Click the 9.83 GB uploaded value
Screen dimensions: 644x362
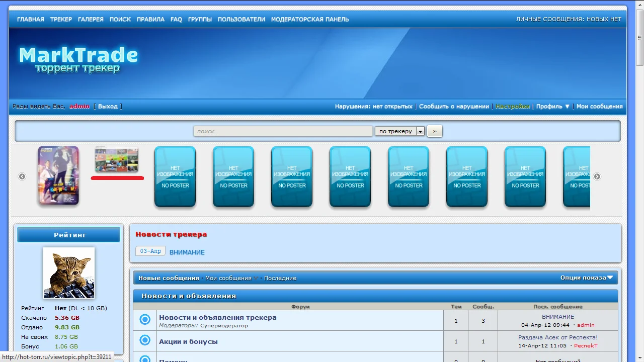coord(67,327)
